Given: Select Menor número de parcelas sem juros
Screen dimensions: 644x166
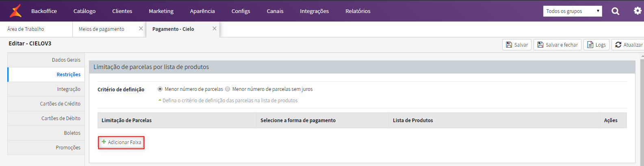Looking at the screenshot, I should (228, 89).
